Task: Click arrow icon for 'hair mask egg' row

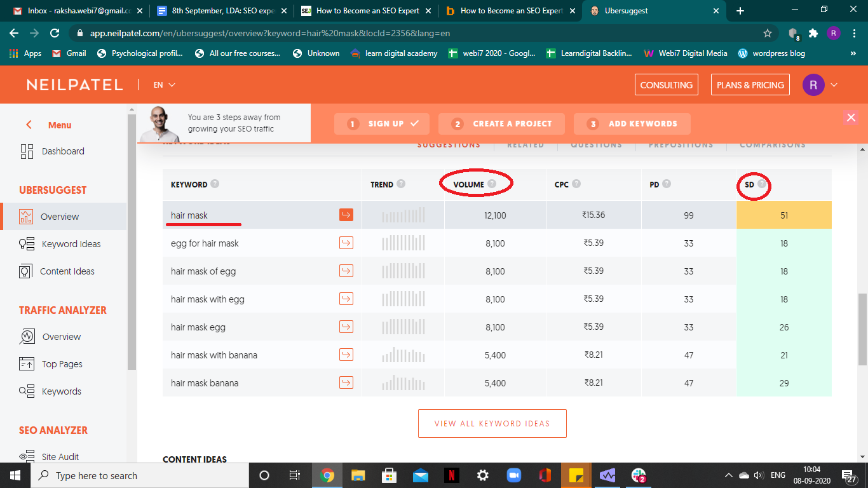Action: tap(346, 327)
